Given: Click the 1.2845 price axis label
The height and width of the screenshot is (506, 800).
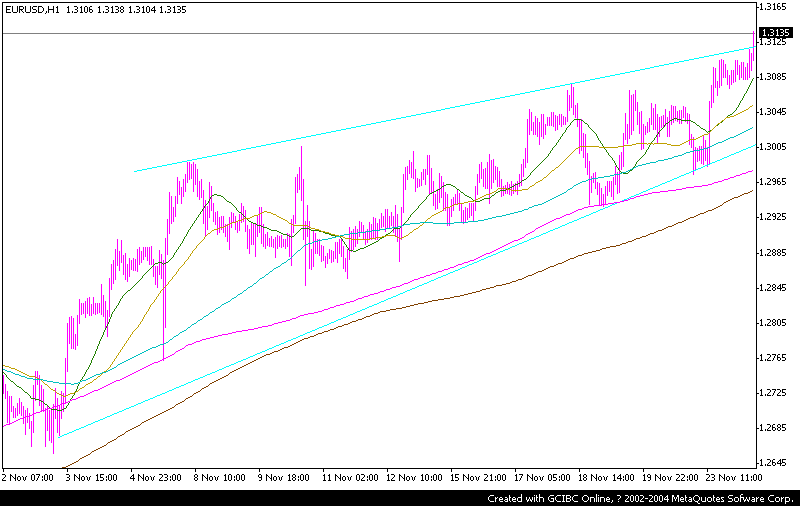Looking at the screenshot, I should click(774, 288).
